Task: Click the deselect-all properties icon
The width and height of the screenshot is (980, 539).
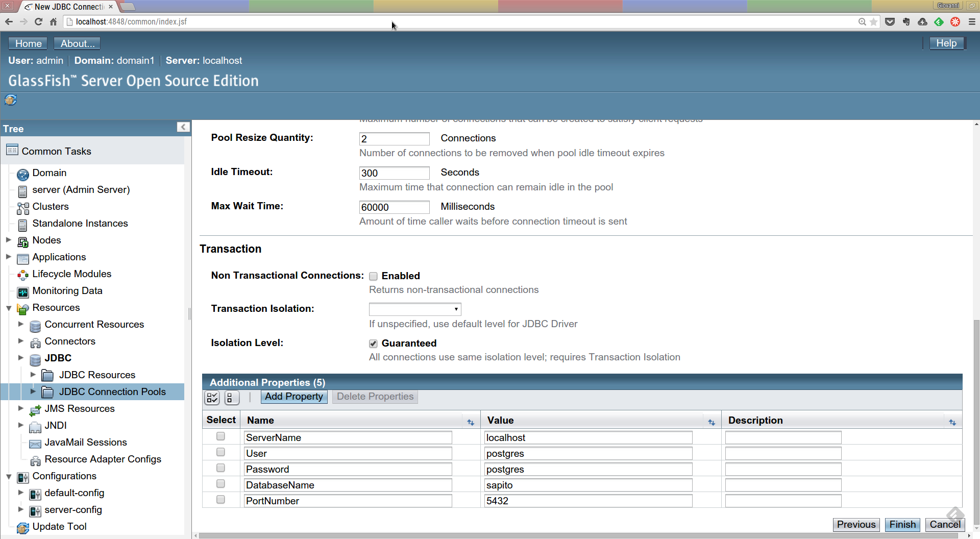Action: point(232,398)
